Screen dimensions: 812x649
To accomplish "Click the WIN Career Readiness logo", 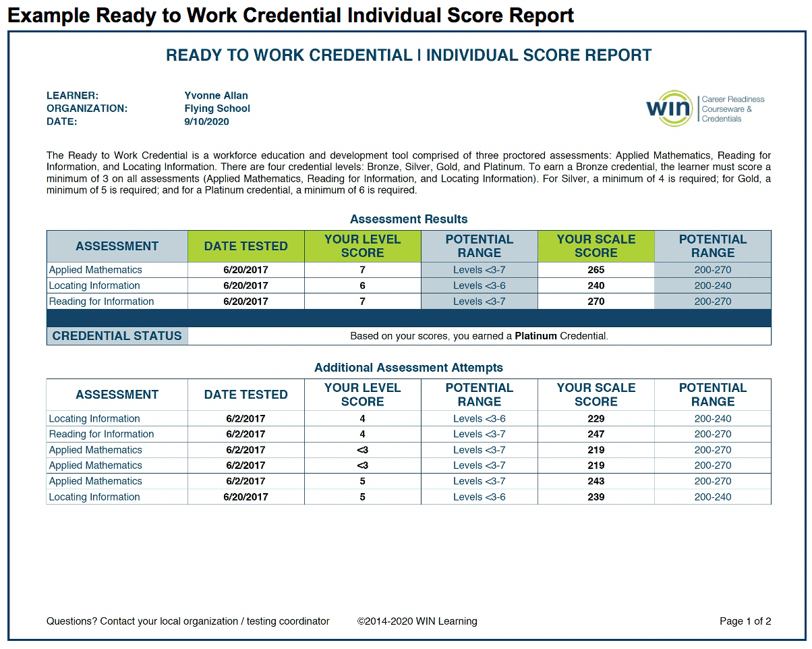I will [x=705, y=109].
